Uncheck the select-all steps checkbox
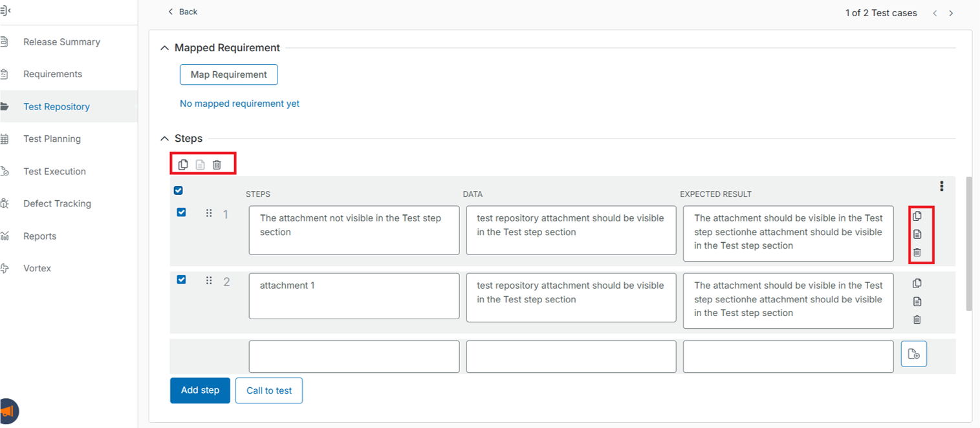Image resolution: width=980 pixels, height=428 pixels. point(179,190)
